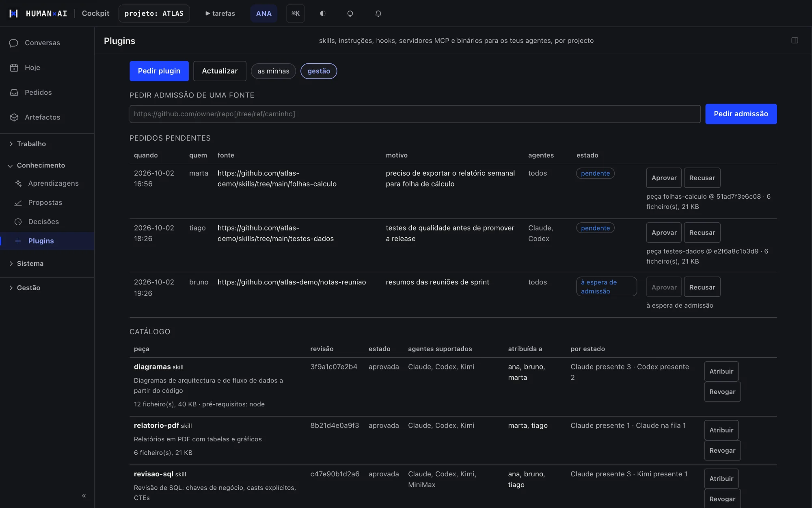Image resolution: width=812 pixels, height=508 pixels.
Task: Click the lightbulb icon in top bar
Action: tap(350, 13)
